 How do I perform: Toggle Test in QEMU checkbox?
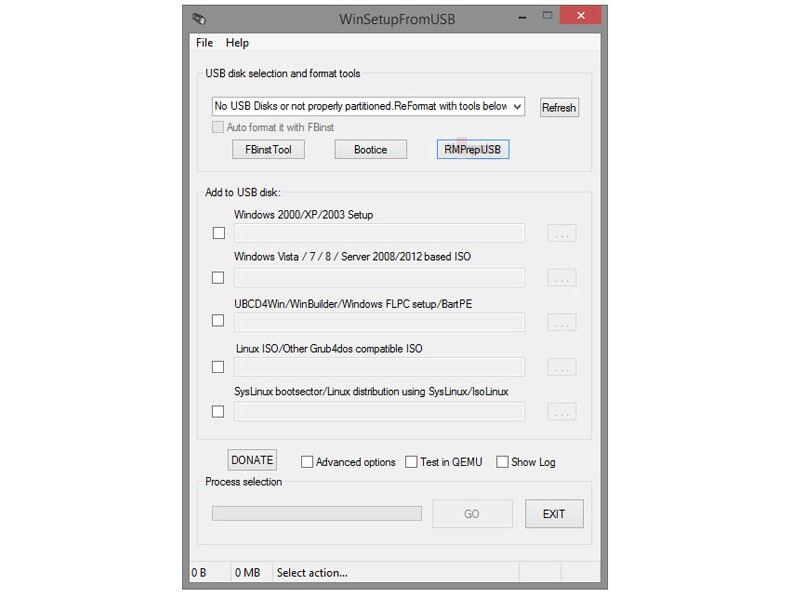(411, 462)
